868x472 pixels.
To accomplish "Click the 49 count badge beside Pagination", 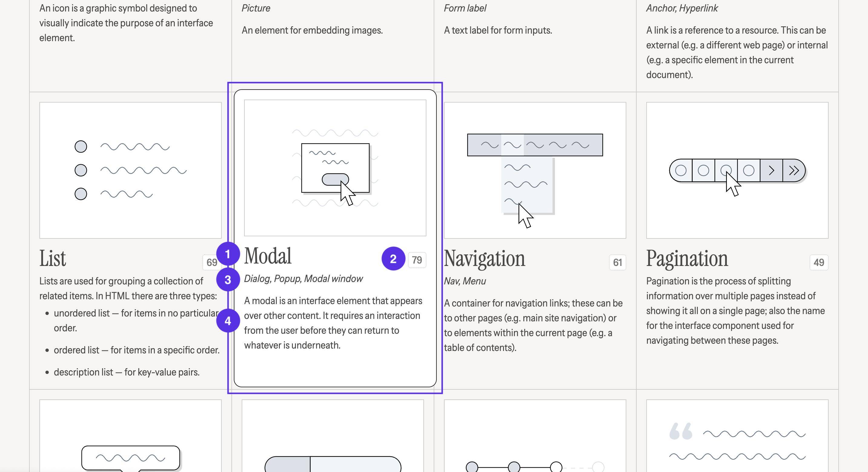I will click(819, 262).
